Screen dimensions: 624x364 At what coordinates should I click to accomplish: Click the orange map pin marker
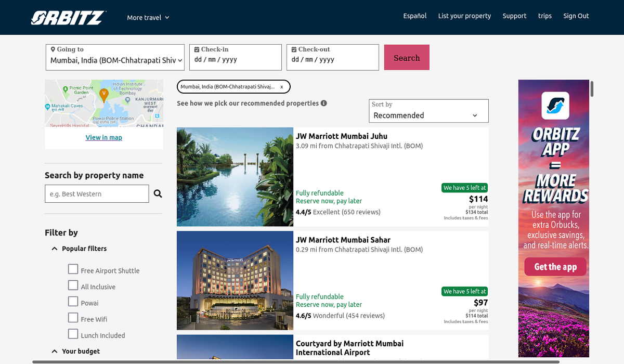[104, 95]
